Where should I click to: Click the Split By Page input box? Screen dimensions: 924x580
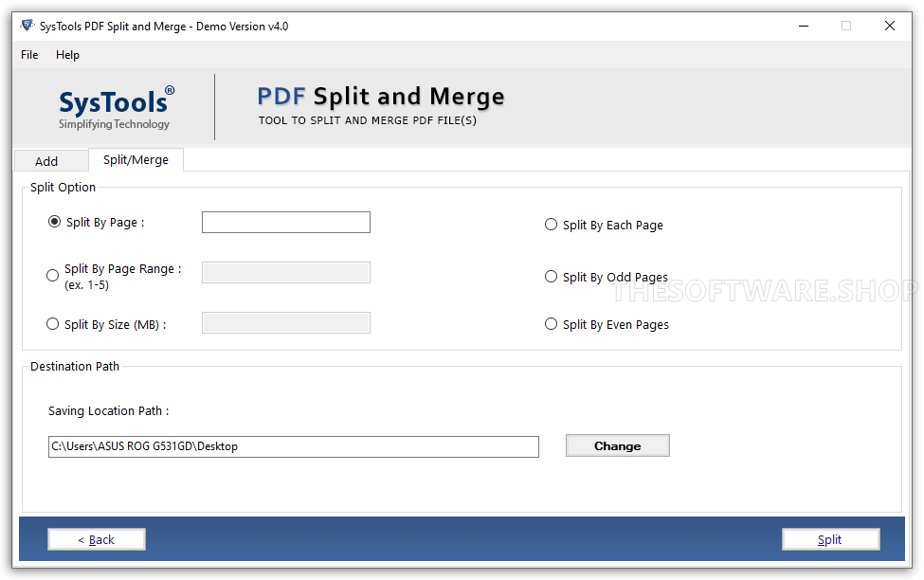tap(285, 222)
